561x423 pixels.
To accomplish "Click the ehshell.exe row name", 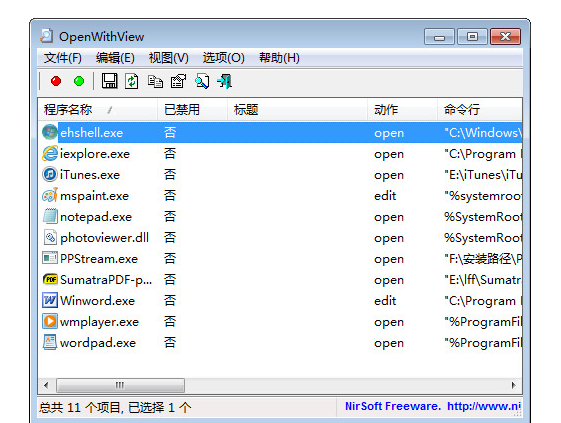I will pos(92,133).
